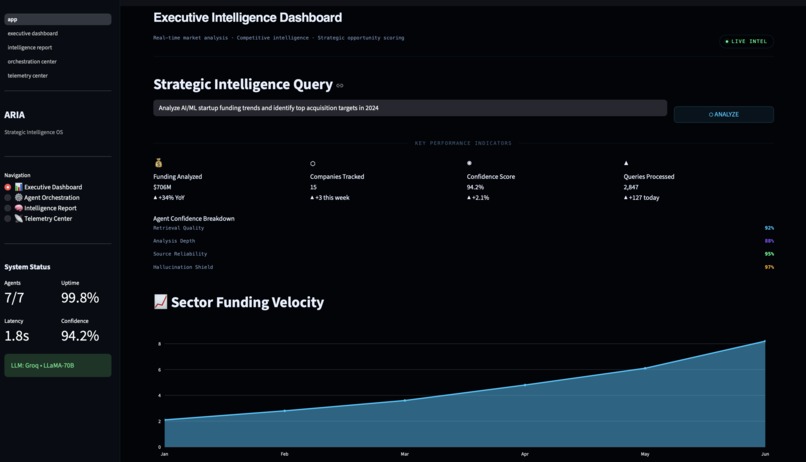This screenshot has width=806, height=462.
Task: Click the 92% Retrieval Quality value
Action: (769, 228)
